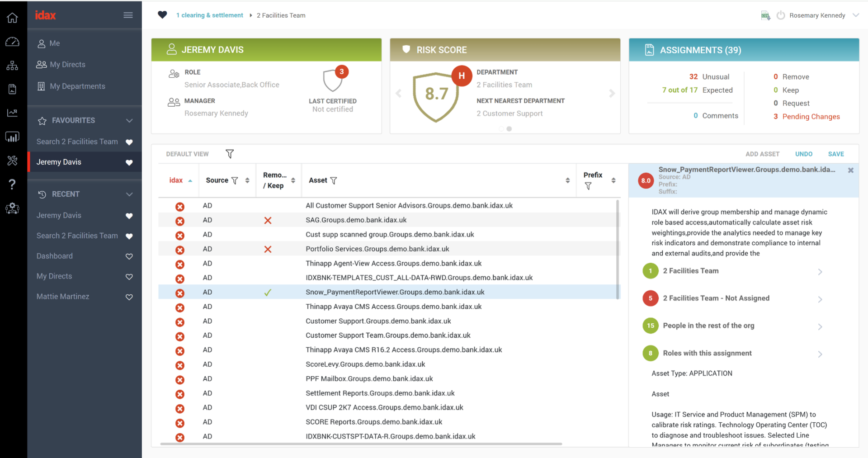
Task: Open the org hierarchy chart icon
Action: 12,66
